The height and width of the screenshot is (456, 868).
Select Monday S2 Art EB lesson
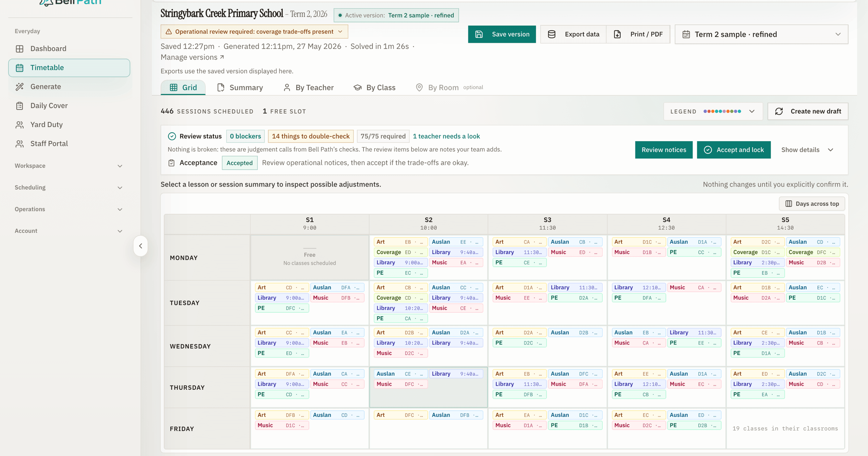tap(400, 242)
